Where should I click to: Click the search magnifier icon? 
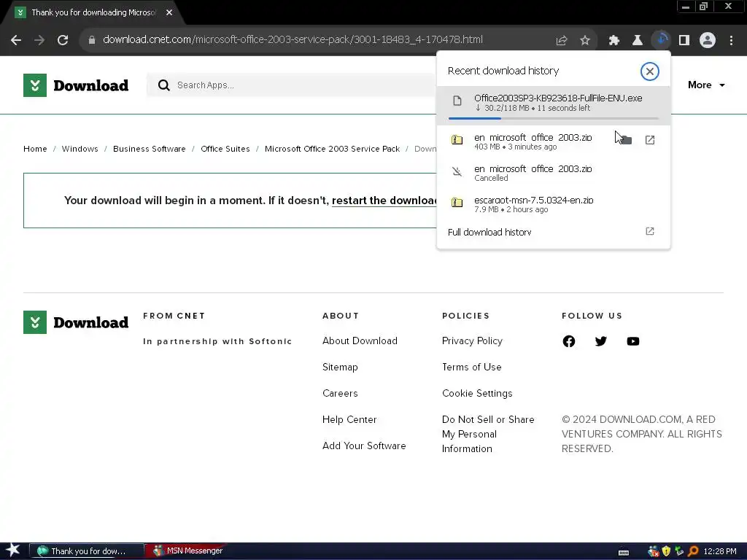164,85
